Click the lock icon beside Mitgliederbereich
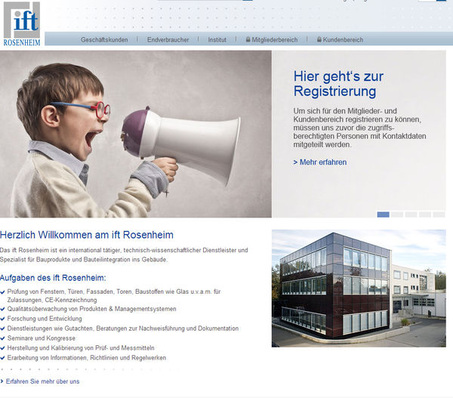 (248, 39)
